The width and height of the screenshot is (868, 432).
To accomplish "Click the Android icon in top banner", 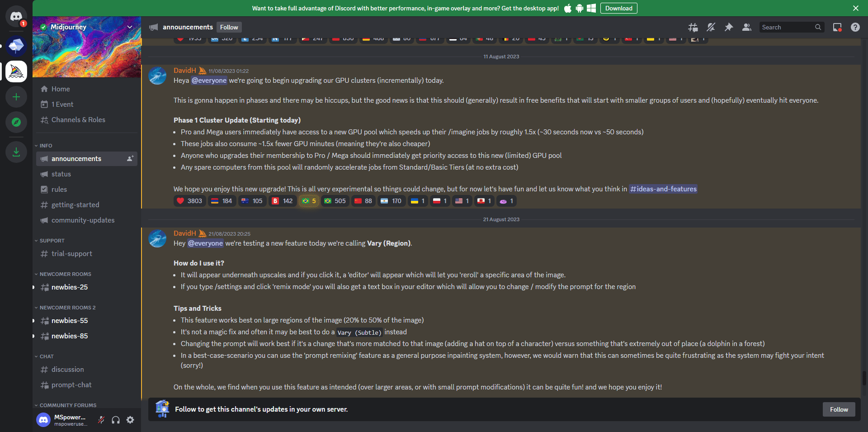I will click(x=580, y=8).
